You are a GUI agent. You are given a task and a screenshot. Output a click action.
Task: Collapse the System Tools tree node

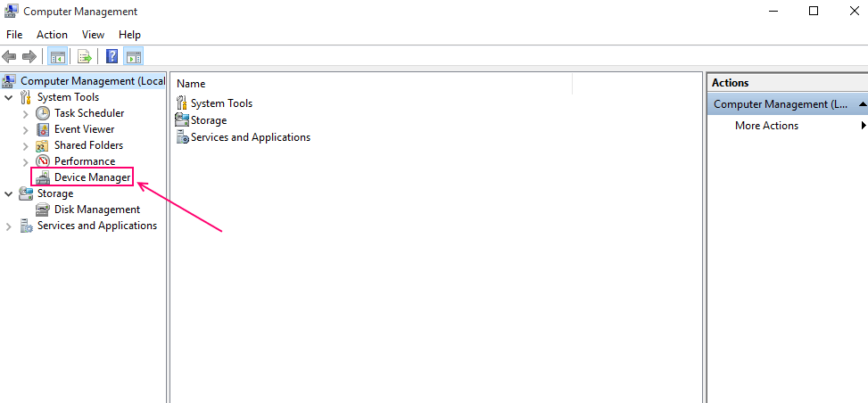(x=8, y=97)
